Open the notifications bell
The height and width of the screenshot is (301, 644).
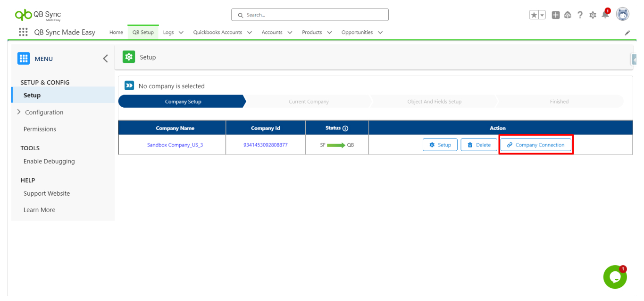pyautogui.click(x=605, y=15)
